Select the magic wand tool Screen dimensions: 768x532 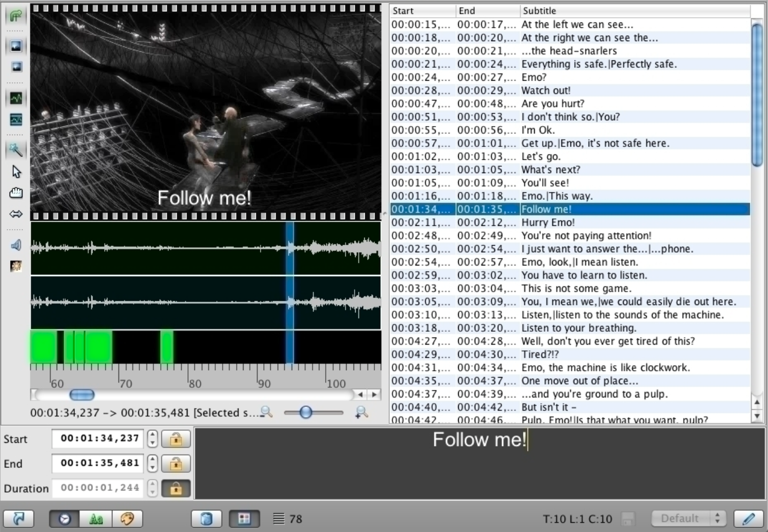pos(16,150)
